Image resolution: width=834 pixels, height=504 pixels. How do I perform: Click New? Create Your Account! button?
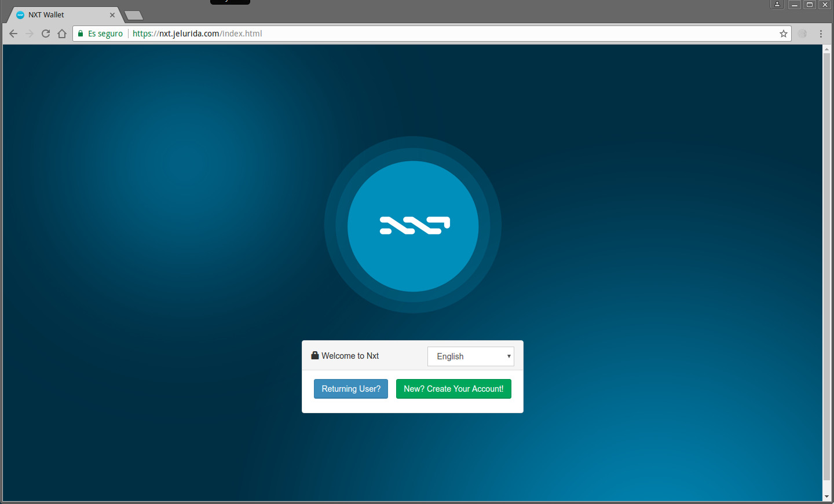[x=453, y=389]
